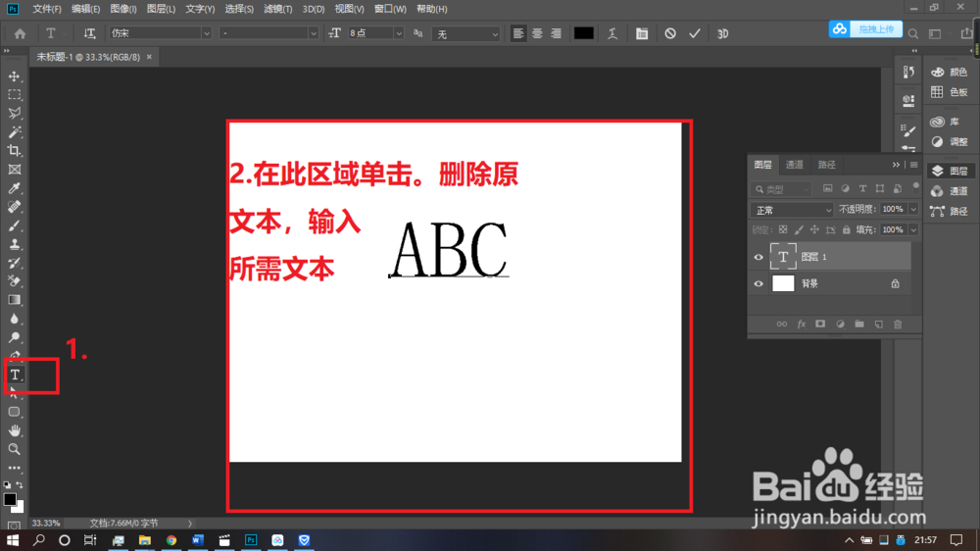Toggle lock position
The image size is (980, 551).
[814, 230]
